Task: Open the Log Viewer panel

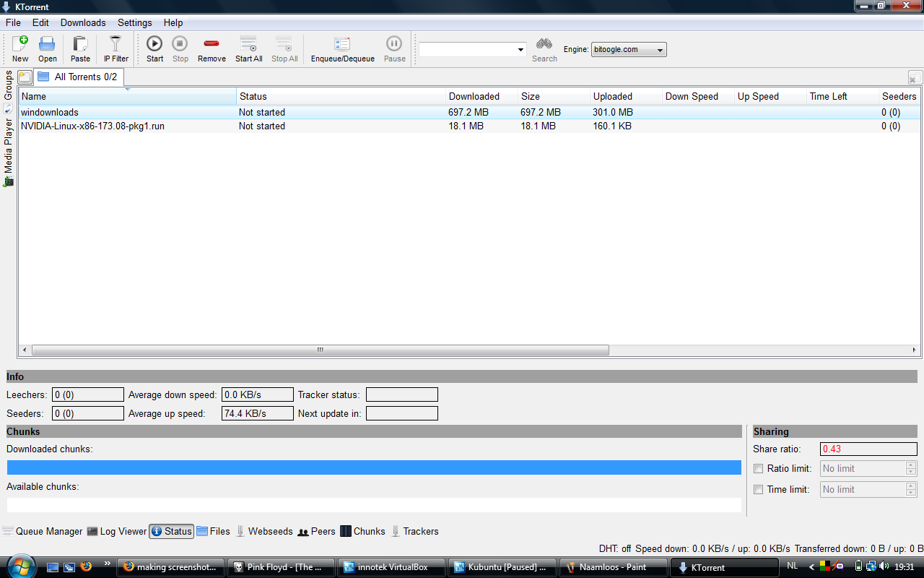Action: pyautogui.click(x=117, y=532)
